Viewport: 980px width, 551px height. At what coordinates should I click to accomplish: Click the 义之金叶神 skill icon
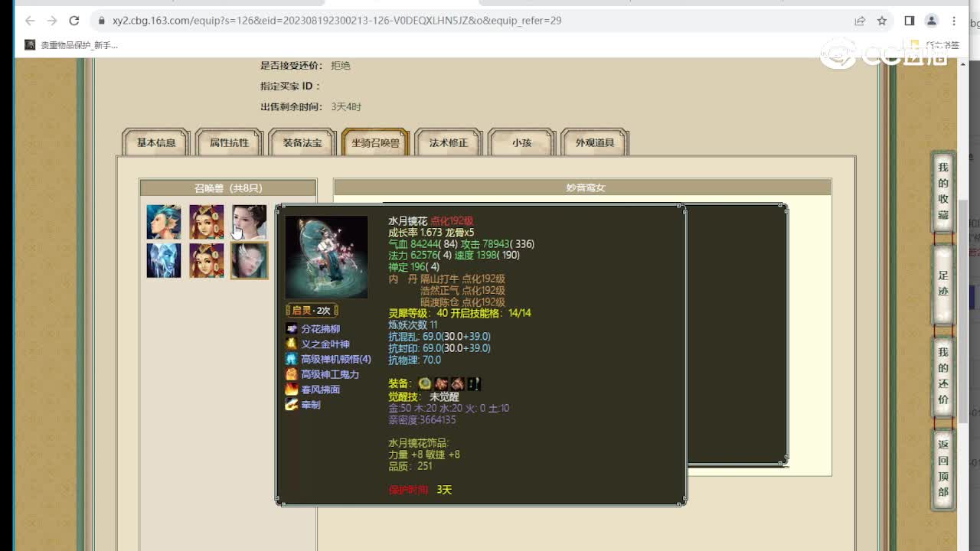[291, 344]
